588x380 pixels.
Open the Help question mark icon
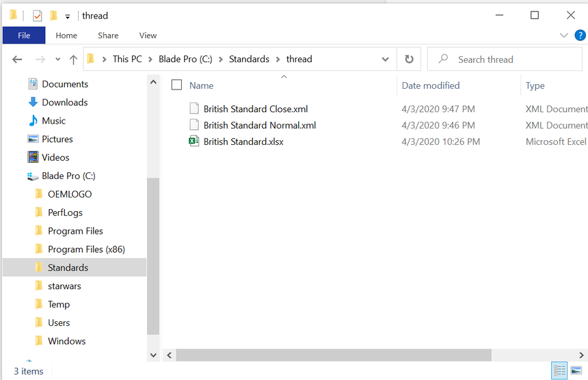pos(580,36)
